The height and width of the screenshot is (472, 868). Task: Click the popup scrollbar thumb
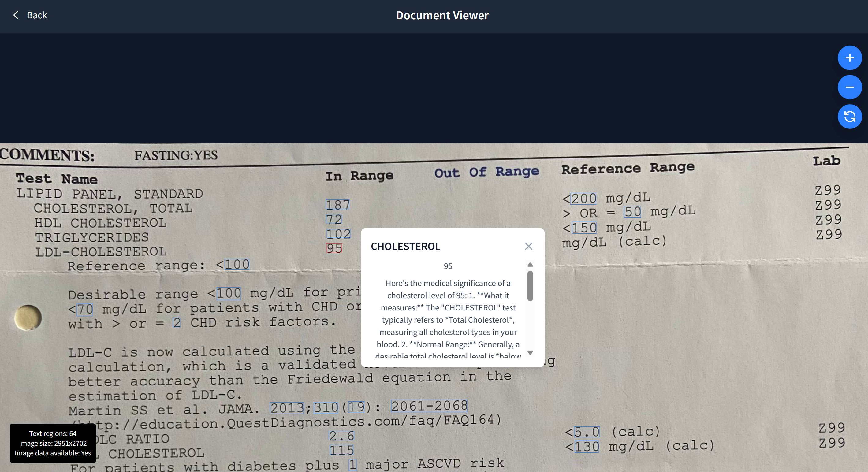(x=530, y=286)
